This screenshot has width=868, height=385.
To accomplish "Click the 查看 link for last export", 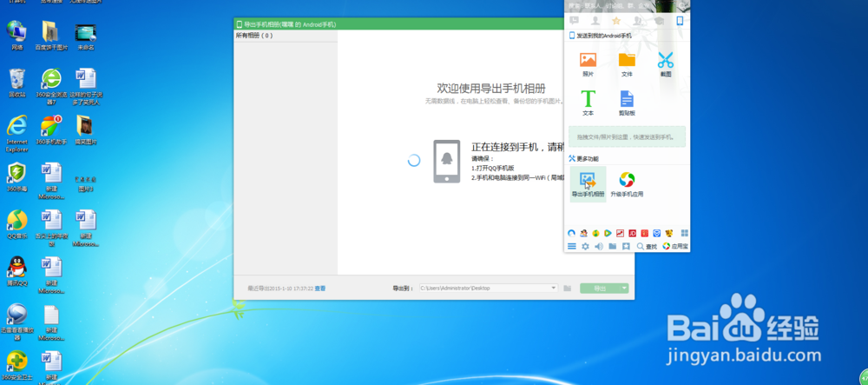I will pyautogui.click(x=320, y=288).
